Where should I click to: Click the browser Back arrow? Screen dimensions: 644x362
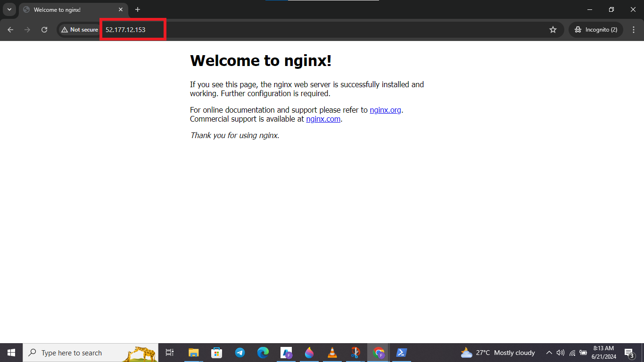click(10, 30)
